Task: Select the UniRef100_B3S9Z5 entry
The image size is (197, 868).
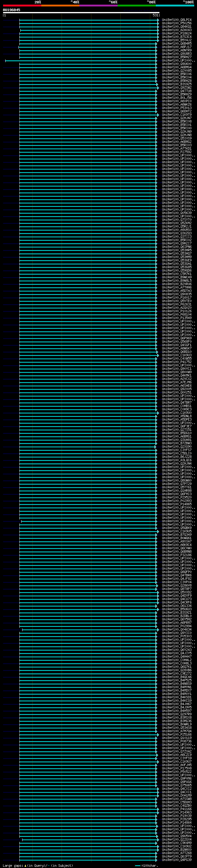Action: (x=177, y=84)
